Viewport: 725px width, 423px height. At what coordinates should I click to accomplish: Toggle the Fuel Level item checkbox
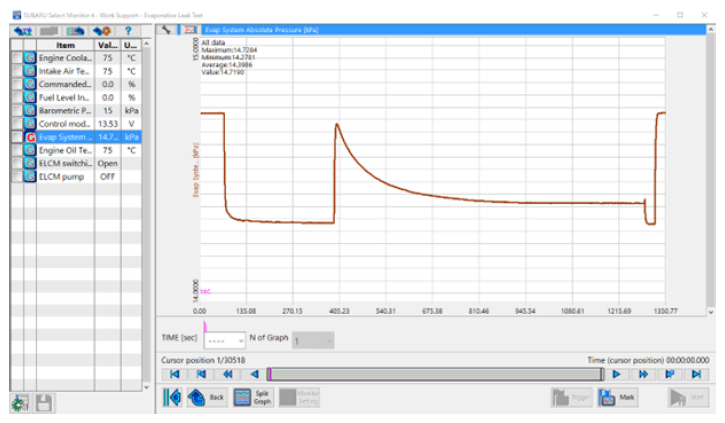pyautogui.click(x=16, y=97)
